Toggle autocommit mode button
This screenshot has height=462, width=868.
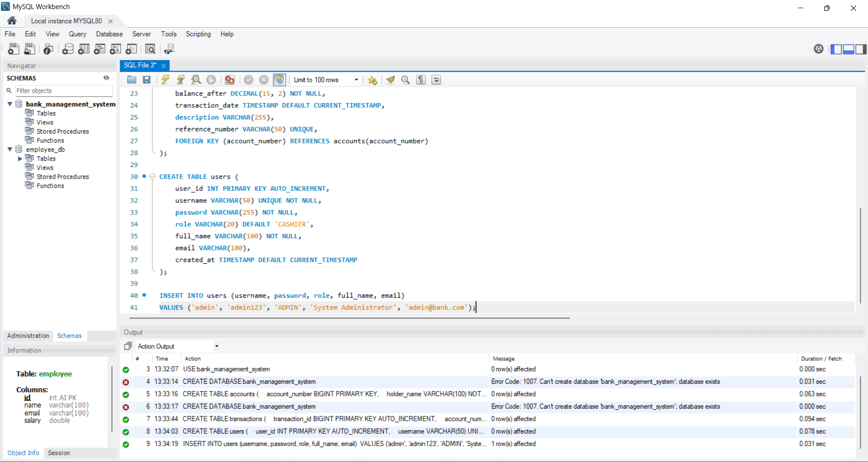point(279,80)
